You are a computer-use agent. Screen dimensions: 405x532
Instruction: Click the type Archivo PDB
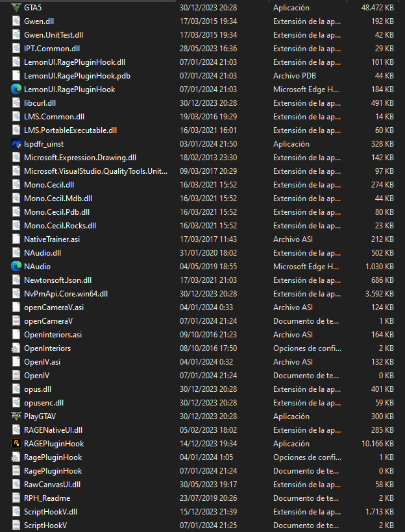click(x=295, y=76)
